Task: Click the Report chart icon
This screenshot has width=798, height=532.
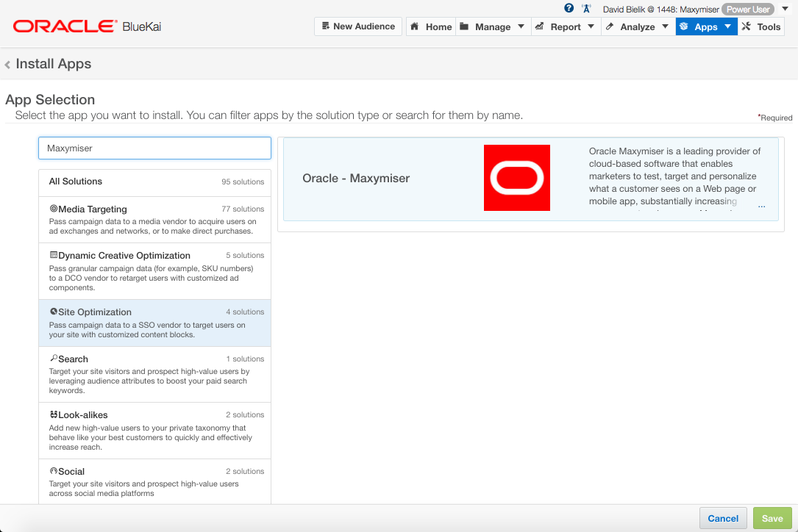Action: (539, 26)
